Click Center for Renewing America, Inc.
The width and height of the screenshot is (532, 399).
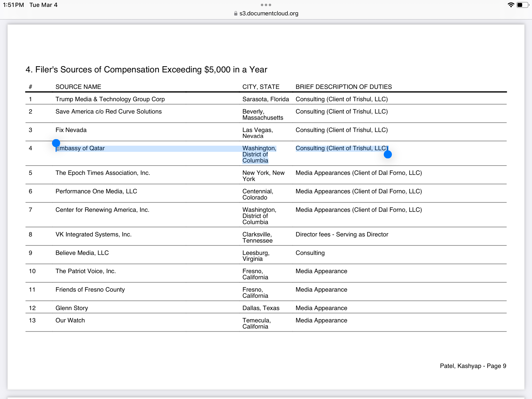click(102, 210)
